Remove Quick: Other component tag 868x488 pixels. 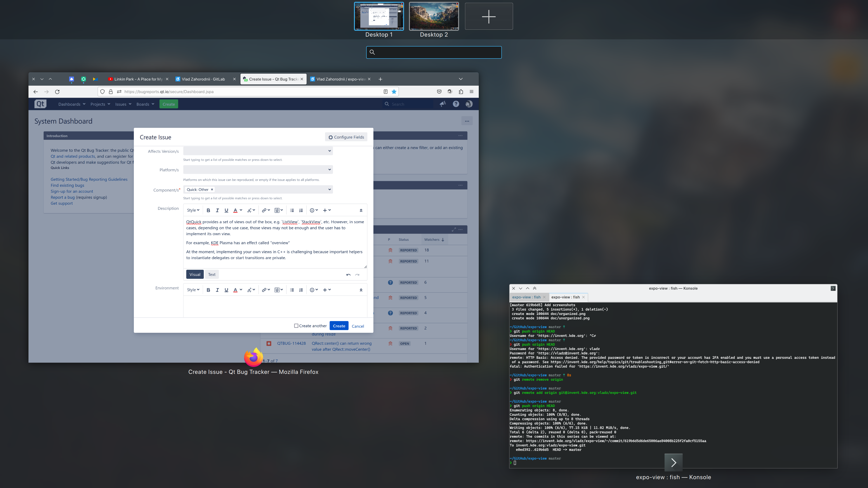[x=212, y=190]
